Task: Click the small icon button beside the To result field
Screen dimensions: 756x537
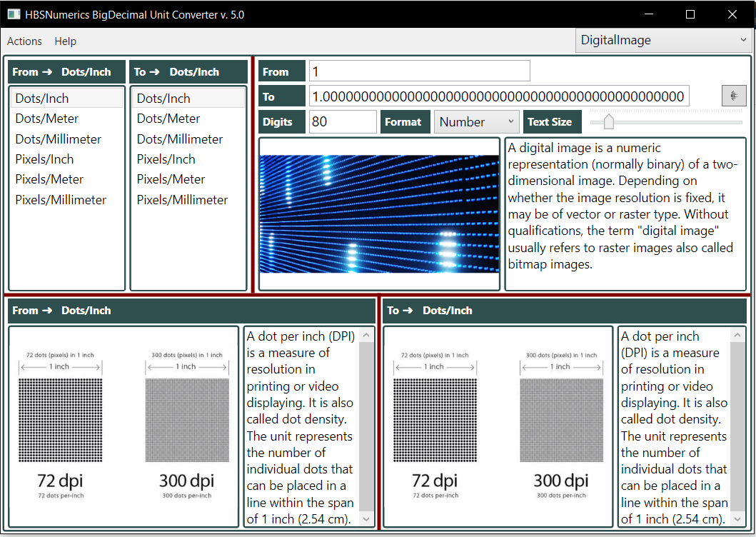Action: 734,96
